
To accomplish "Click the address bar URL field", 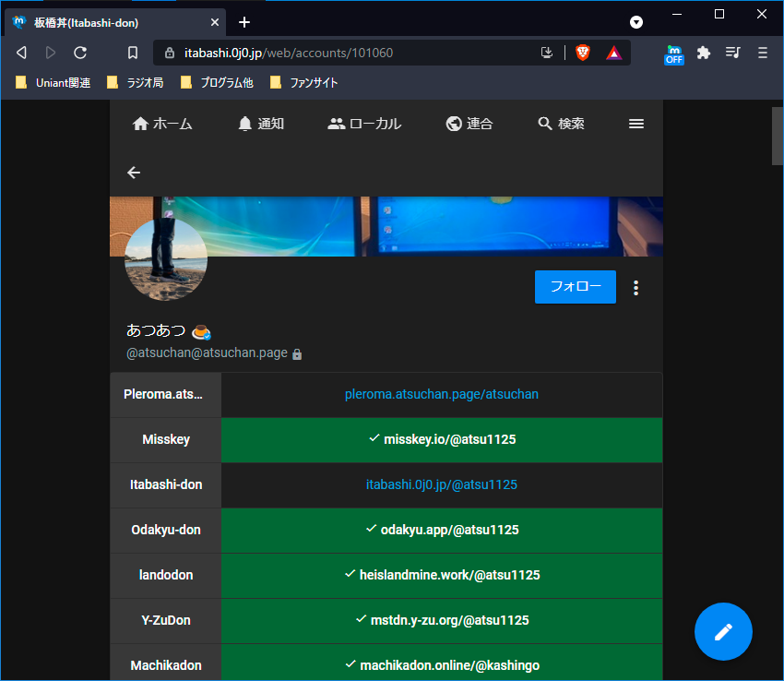I will pyautogui.click(x=350, y=53).
